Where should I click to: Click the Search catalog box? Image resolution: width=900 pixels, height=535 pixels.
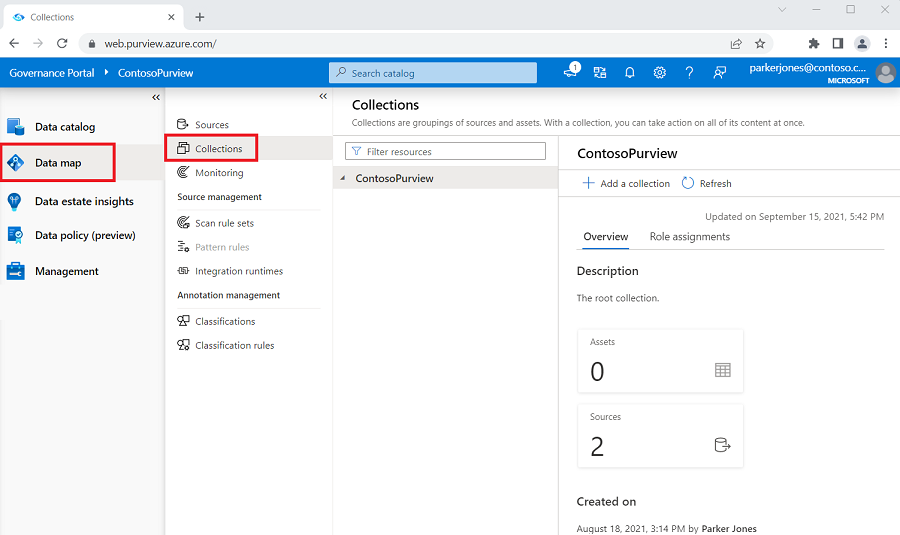tap(432, 73)
